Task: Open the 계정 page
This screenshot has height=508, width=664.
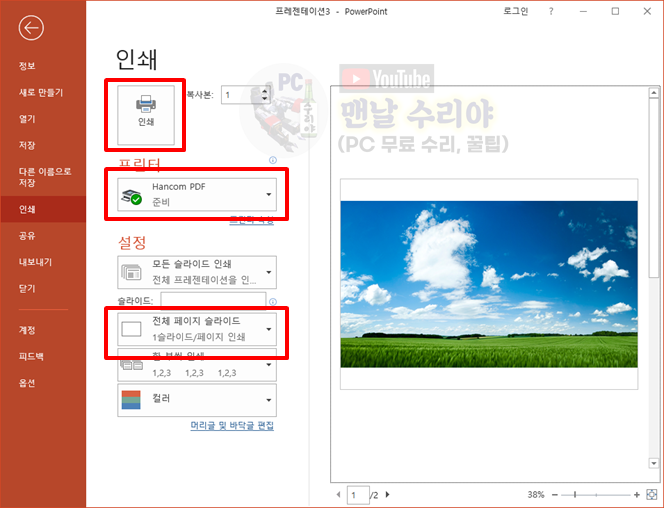Action: tap(27, 330)
